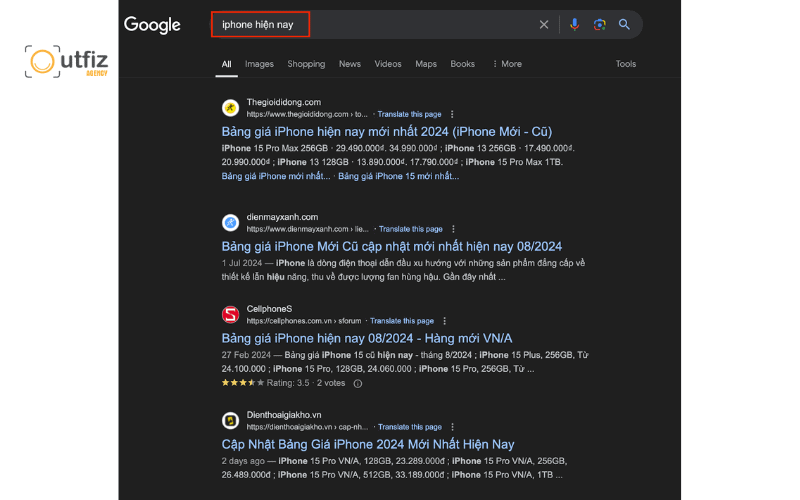Click the CellphoneS red favicon
The height and width of the screenshot is (500, 800).
point(231,315)
